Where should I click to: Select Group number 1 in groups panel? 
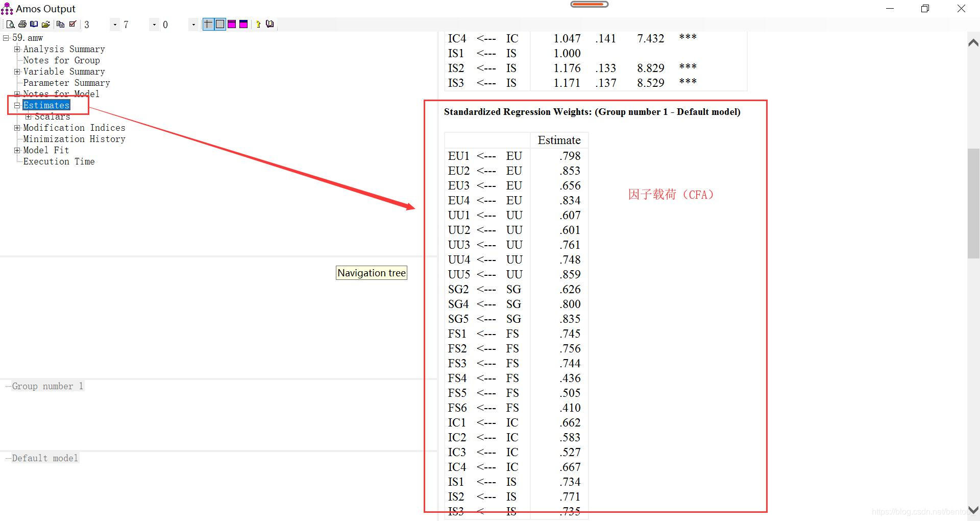click(47, 386)
